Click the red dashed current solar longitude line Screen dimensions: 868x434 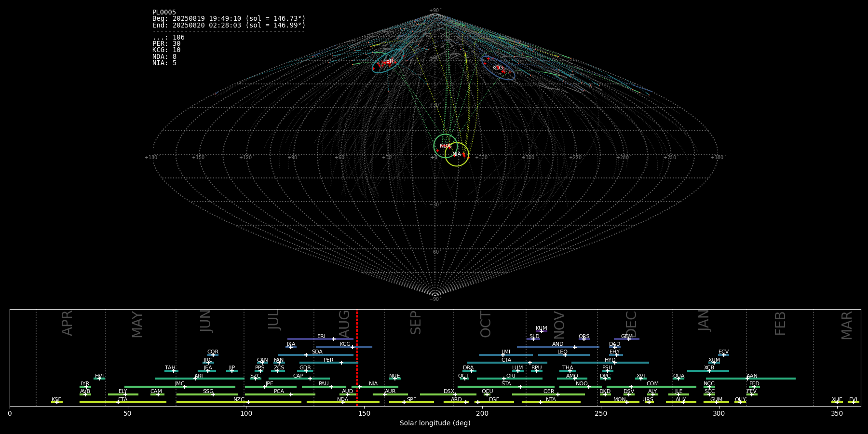[357, 358]
